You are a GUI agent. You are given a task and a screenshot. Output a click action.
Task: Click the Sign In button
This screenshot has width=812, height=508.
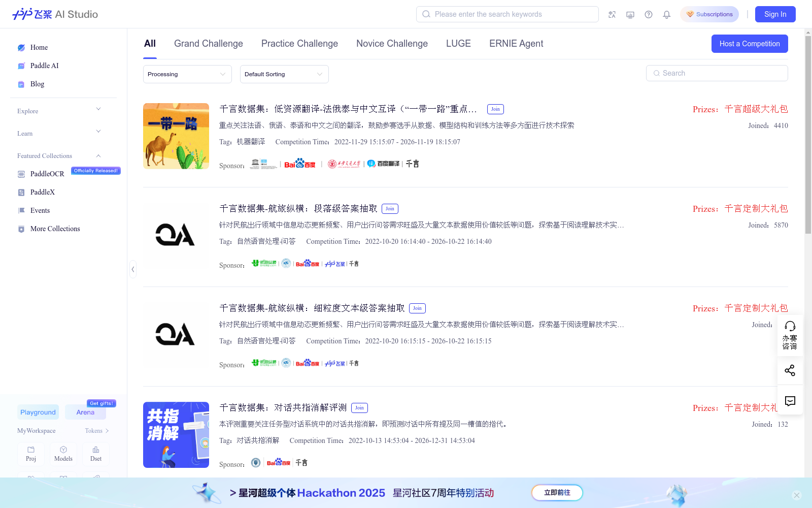[775, 14]
